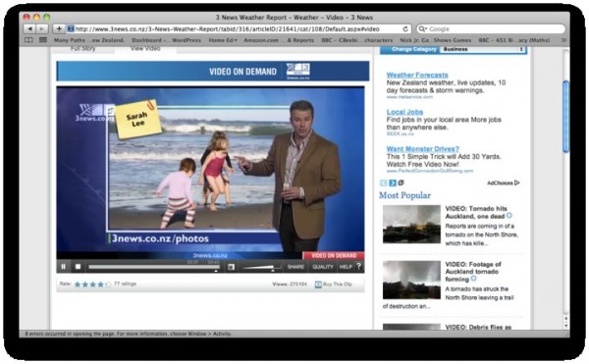Go back with Safari back arrow
Viewport: 589px width, 364px height.
coord(29,28)
